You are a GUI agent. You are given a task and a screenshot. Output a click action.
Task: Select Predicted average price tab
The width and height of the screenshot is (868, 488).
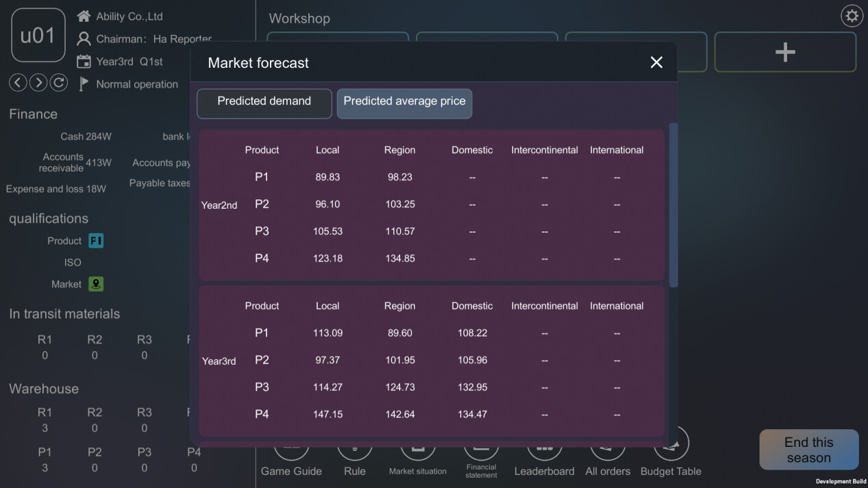point(404,103)
